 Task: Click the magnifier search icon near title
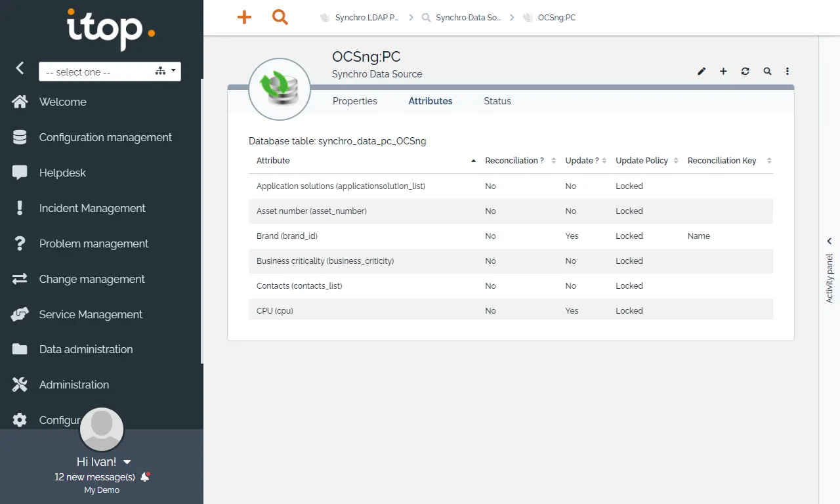coord(767,71)
